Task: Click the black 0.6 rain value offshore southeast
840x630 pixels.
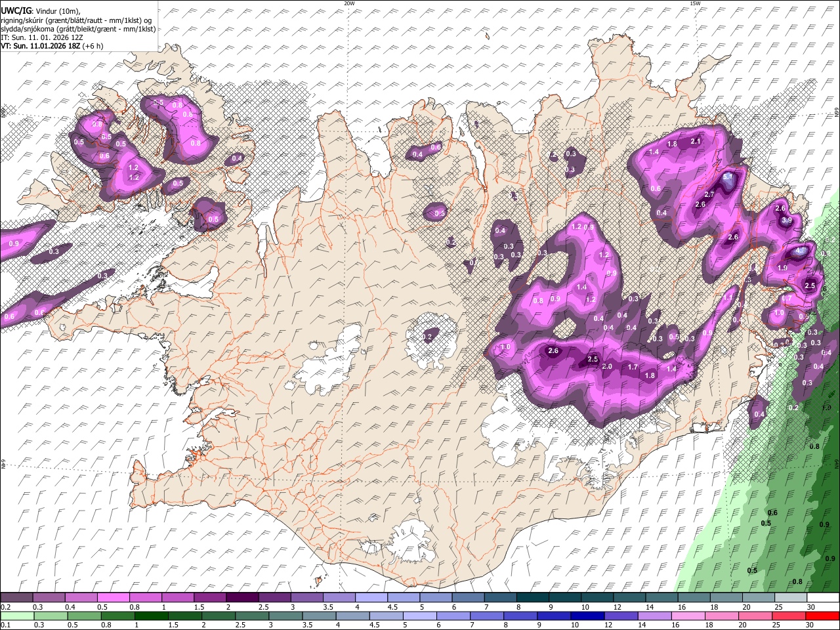Action: click(x=772, y=513)
